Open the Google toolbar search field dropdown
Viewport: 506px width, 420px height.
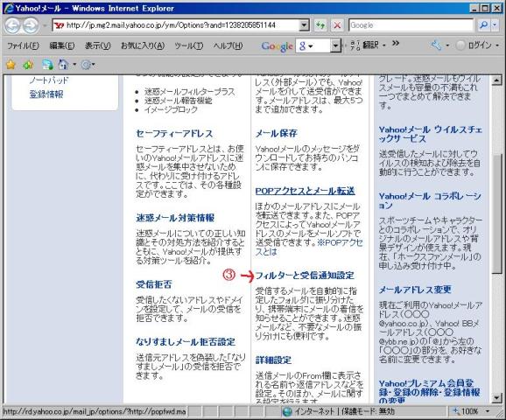pyautogui.click(x=335, y=45)
